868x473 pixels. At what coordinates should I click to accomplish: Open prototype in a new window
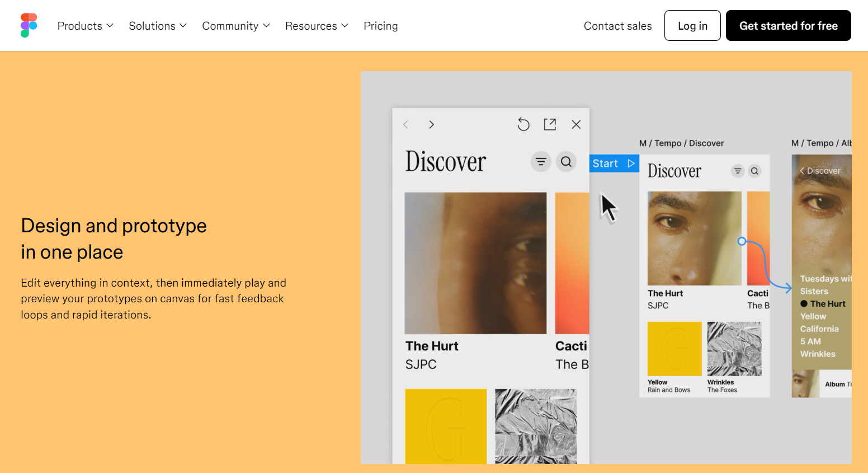click(x=550, y=124)
